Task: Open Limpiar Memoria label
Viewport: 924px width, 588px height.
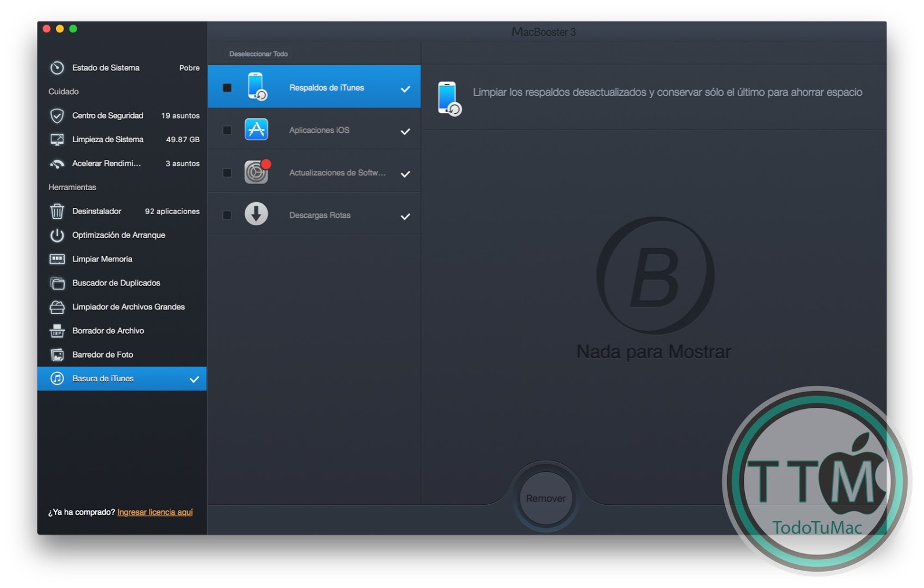Action: tap(102, 259)
